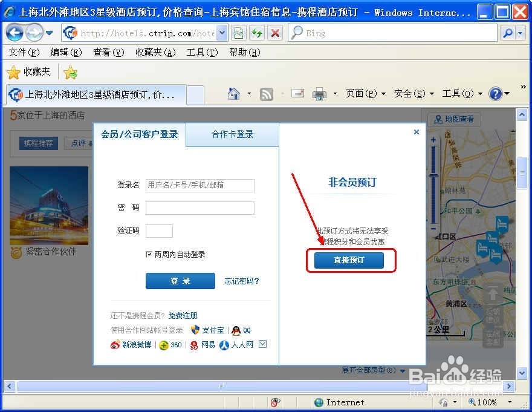Open the 编辑(E) menu

point(66,52)
